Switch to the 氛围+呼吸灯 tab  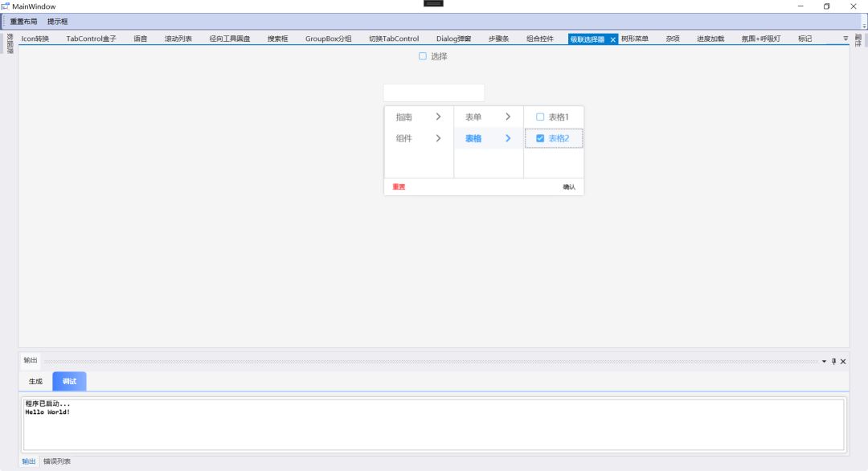[x=761, y=39]
